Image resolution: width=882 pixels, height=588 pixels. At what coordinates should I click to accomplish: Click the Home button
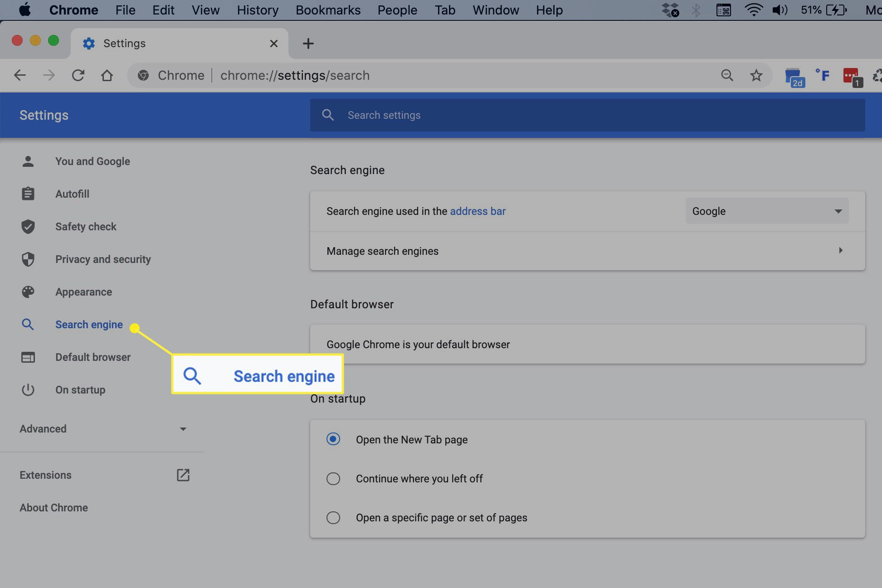click(x=107, y=75)
